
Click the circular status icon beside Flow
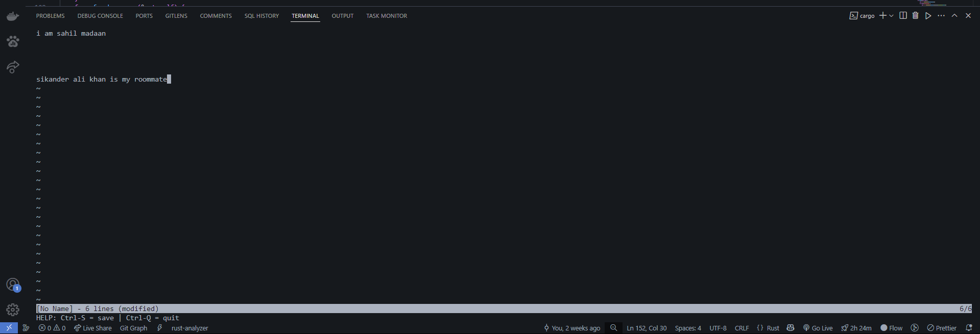point(915,328)
